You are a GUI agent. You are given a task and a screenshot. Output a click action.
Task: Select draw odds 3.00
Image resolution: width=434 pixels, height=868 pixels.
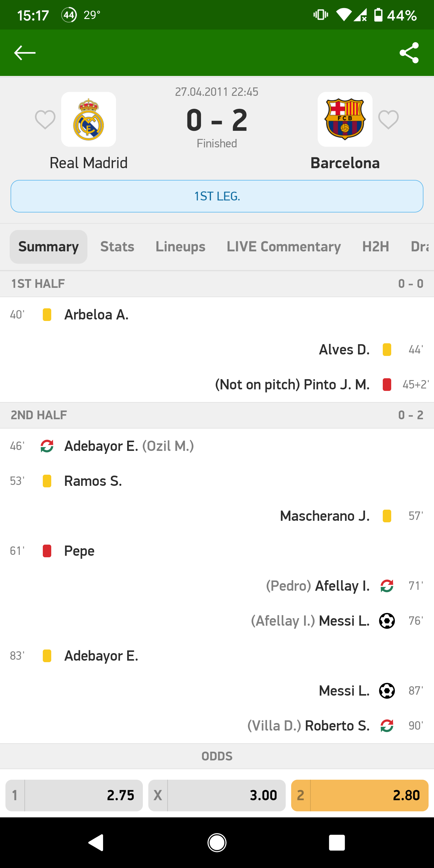[x=217, y=795]
